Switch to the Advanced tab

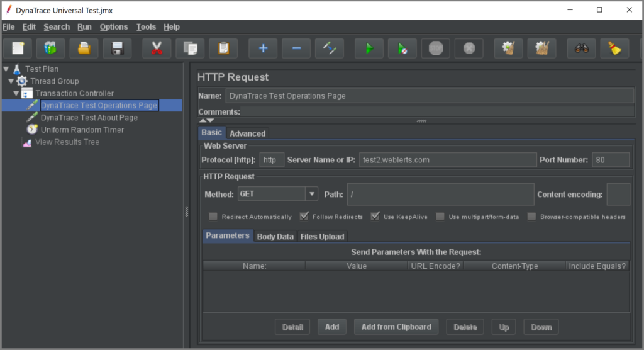(247, 133)
